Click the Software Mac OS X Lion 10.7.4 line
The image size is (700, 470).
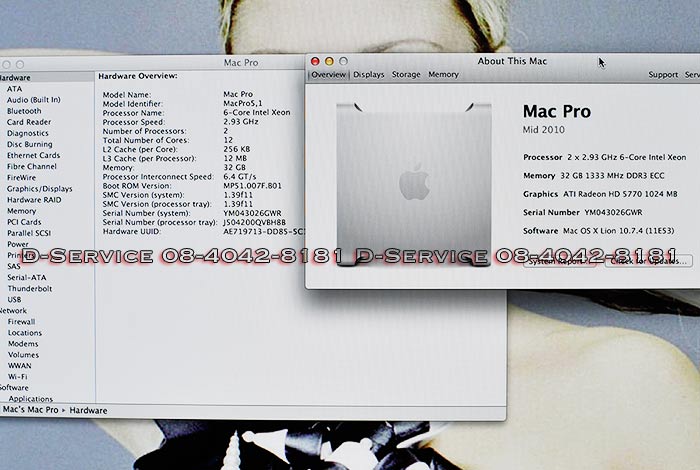(x=599, y=231)
